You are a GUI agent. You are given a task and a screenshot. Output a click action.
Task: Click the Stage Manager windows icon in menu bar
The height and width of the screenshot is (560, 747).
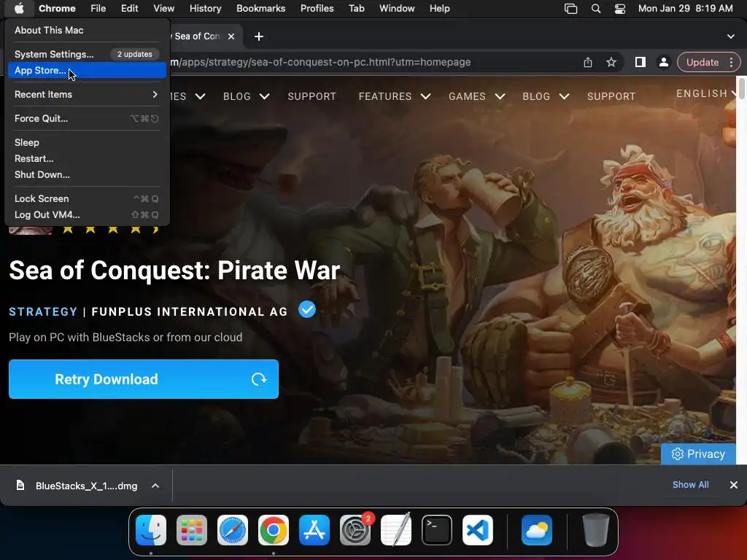point(570,8)
